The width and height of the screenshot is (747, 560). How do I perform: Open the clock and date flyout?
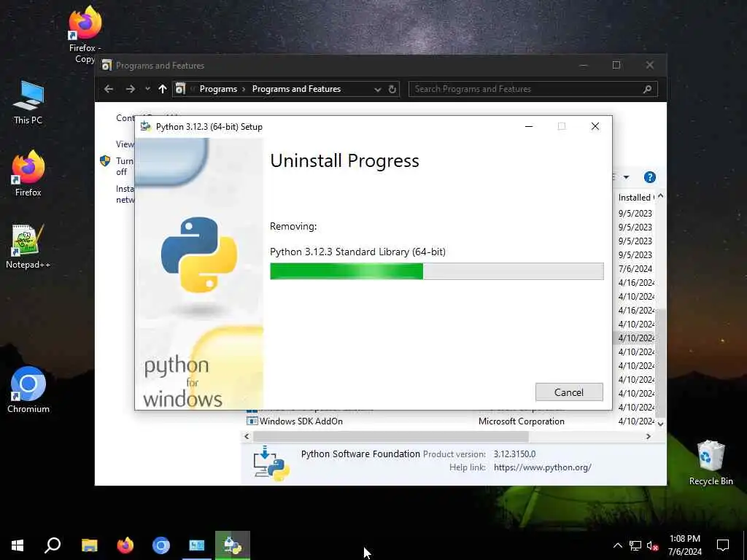pos(684,545)
